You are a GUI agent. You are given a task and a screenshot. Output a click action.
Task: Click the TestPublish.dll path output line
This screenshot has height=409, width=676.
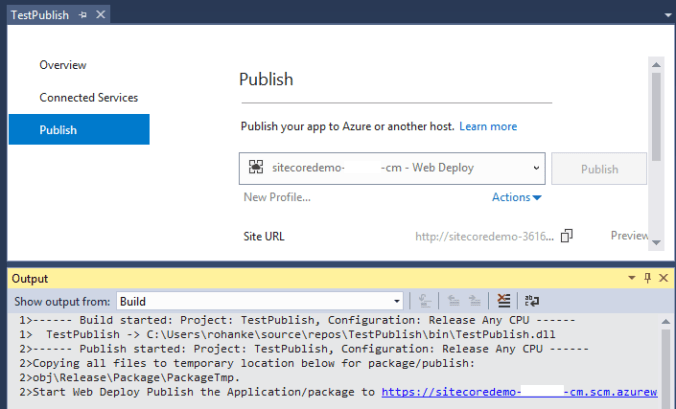point(287,334)
